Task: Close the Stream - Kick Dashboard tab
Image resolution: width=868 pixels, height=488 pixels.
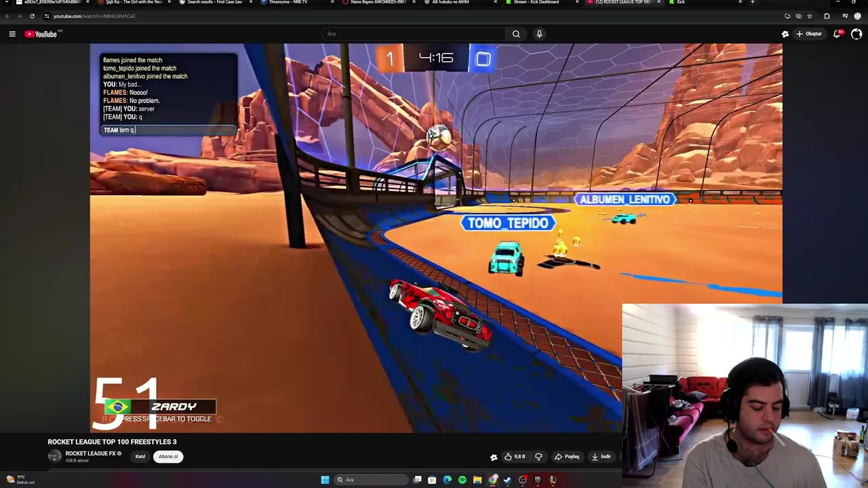Action: pyautogui.click(x=577, y=2)
